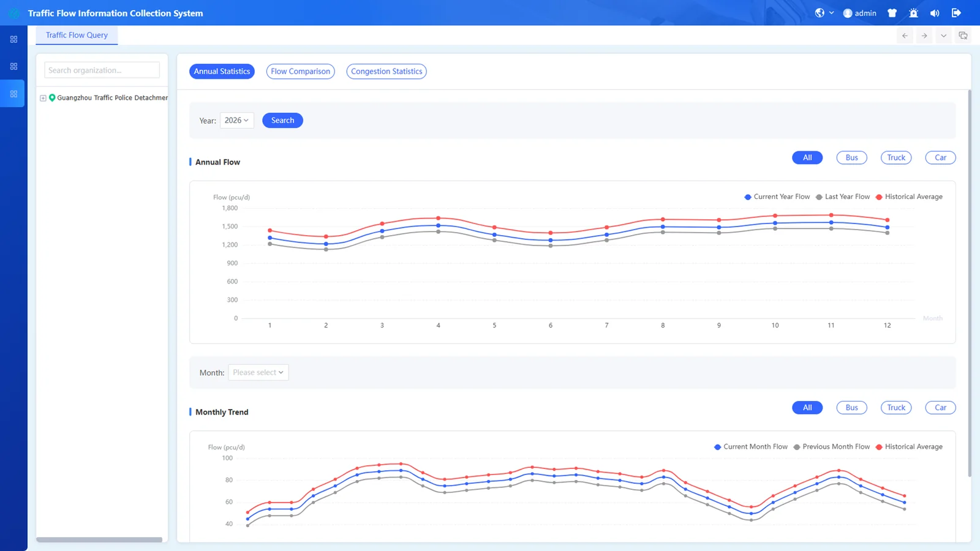This screenshot has height=551, width=980.
Task: Click the app logo in the header
Action: pyautogui.click(x=13, y=13)
